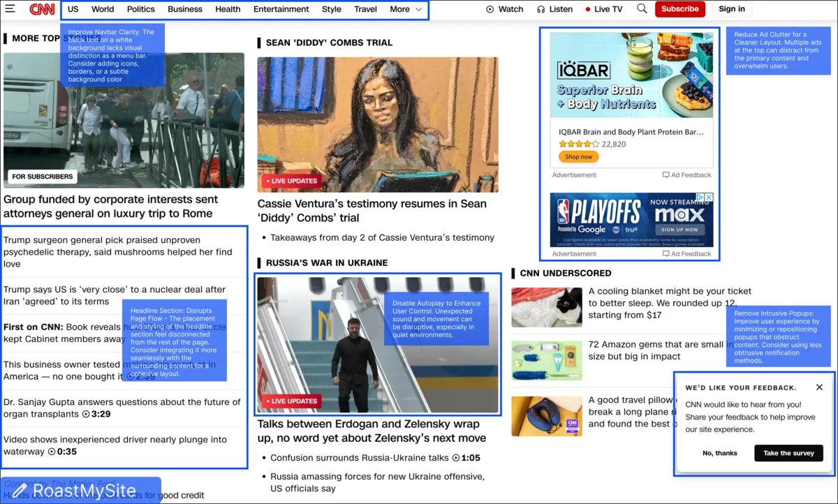Viewport: 838px width, 504px height.
Task: Open Erdogan and Zelensky talks headline
Action: pyautogui.click(x=372, y=431)
